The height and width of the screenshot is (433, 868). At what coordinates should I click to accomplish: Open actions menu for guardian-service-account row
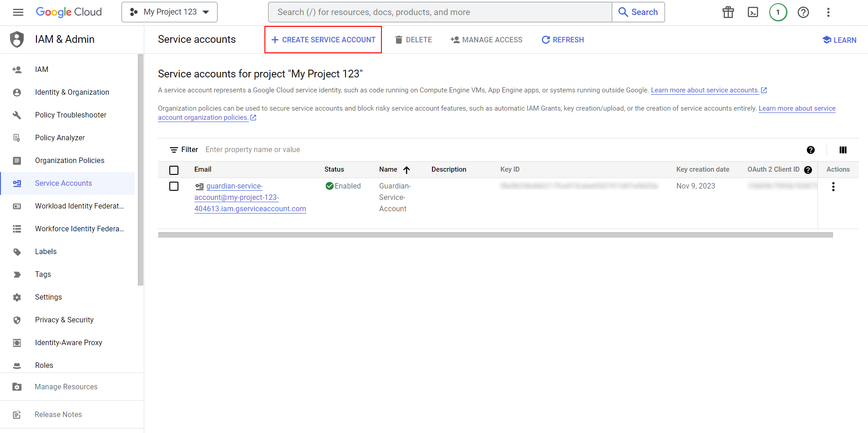coord(833,187)
